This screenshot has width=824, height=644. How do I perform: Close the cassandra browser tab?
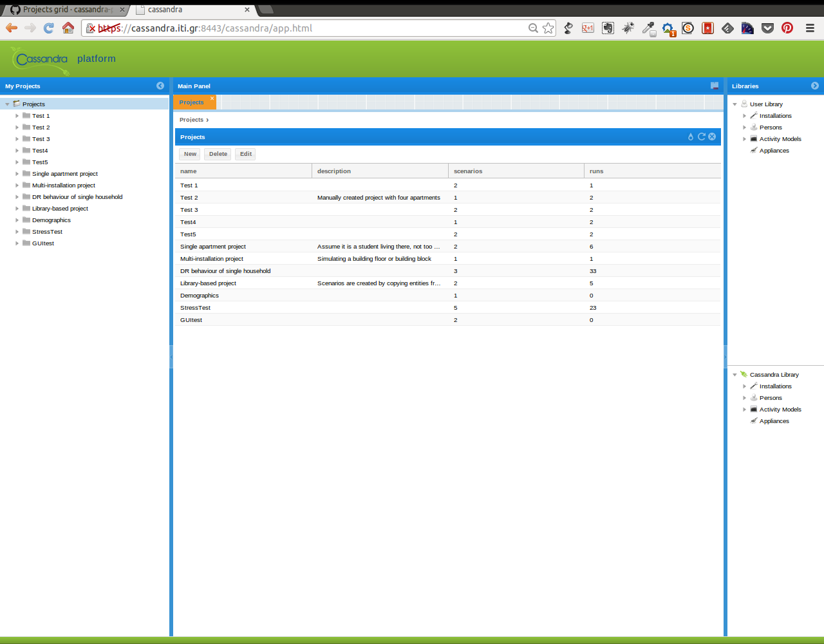247,10
